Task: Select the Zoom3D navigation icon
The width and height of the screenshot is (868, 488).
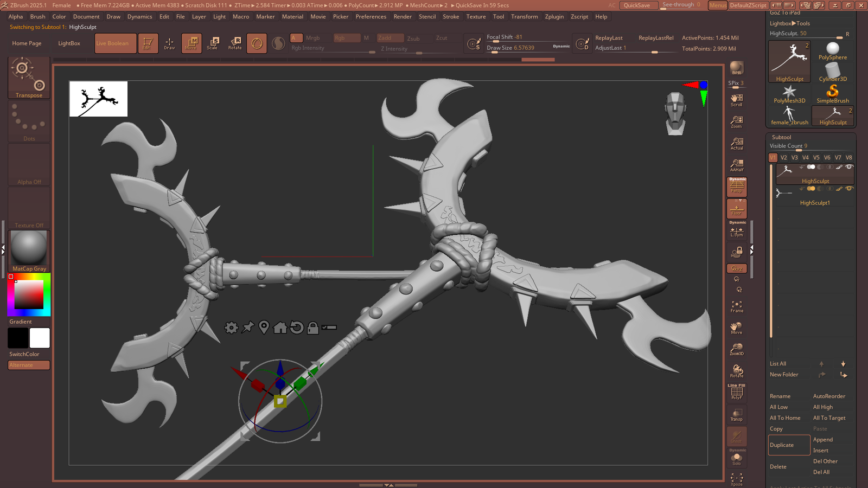Action: point(737,349)
